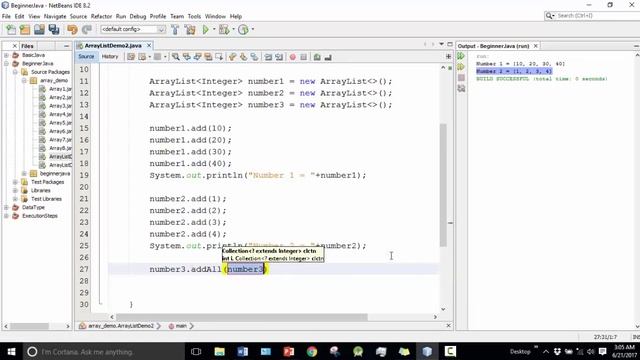
Task: Stop the running build in Output panel
Action: tap(461, 78)
